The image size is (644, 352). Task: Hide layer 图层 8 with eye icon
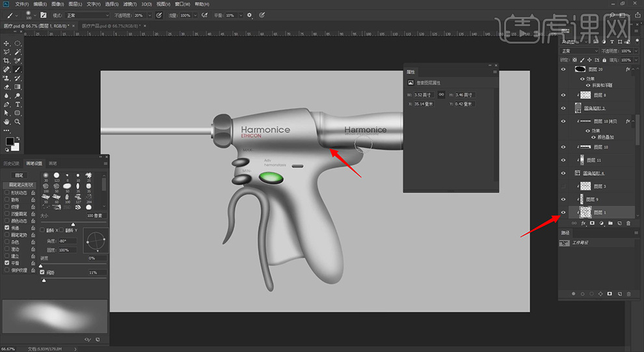coord(563,94)
